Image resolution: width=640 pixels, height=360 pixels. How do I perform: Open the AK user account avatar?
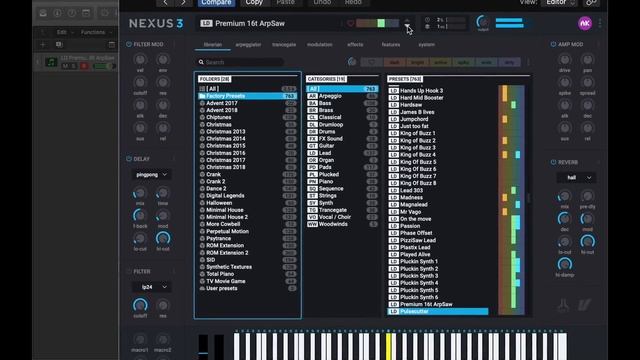[x=585, y=23]
